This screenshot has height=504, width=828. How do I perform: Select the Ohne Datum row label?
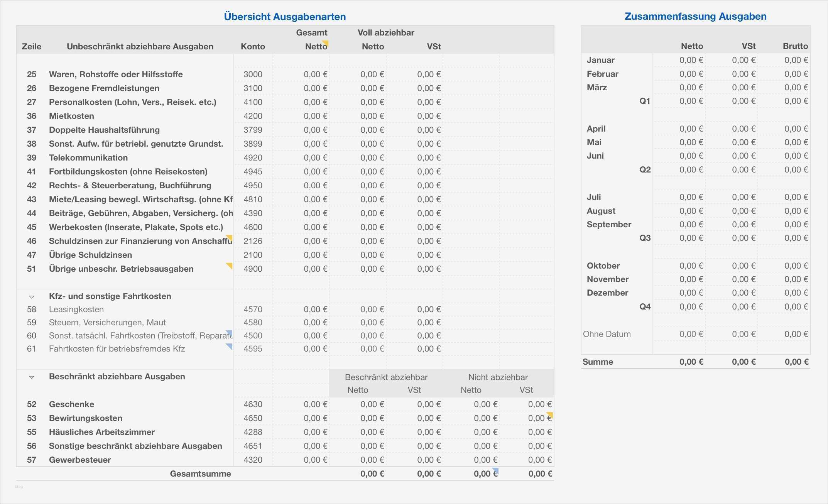[607, 334]
